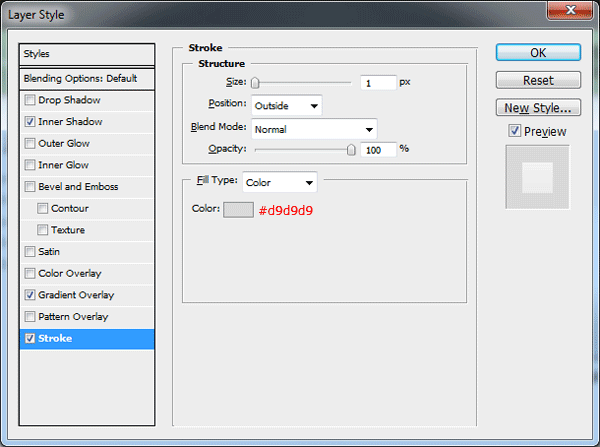
Task: Open the Position dropdown showing Outside
Action: click(287, 106)
